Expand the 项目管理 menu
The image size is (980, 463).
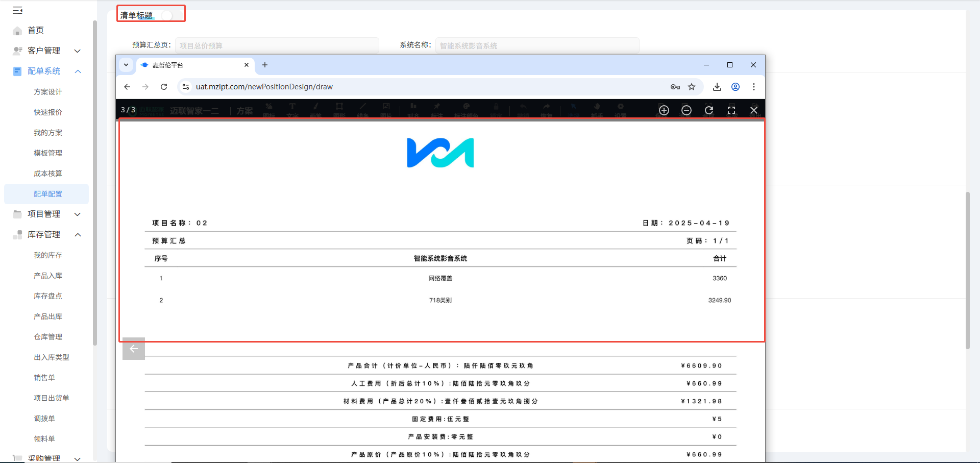pos(78,214)
